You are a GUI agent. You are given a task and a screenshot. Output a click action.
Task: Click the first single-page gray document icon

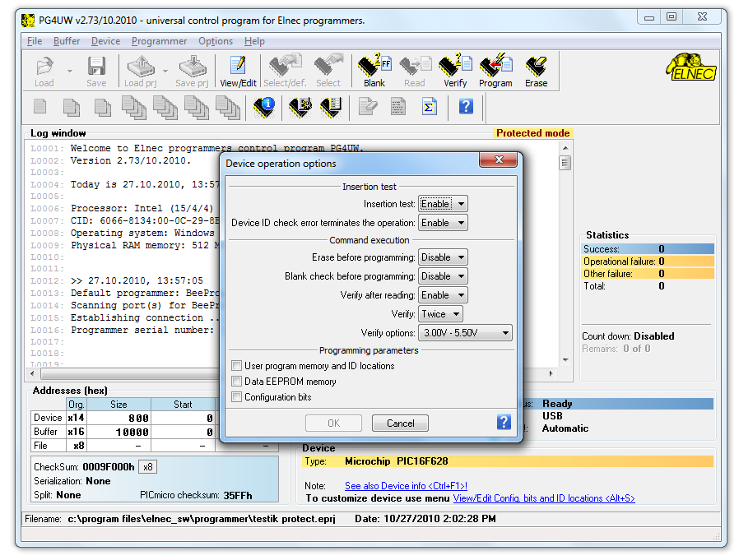coord(40,106)
